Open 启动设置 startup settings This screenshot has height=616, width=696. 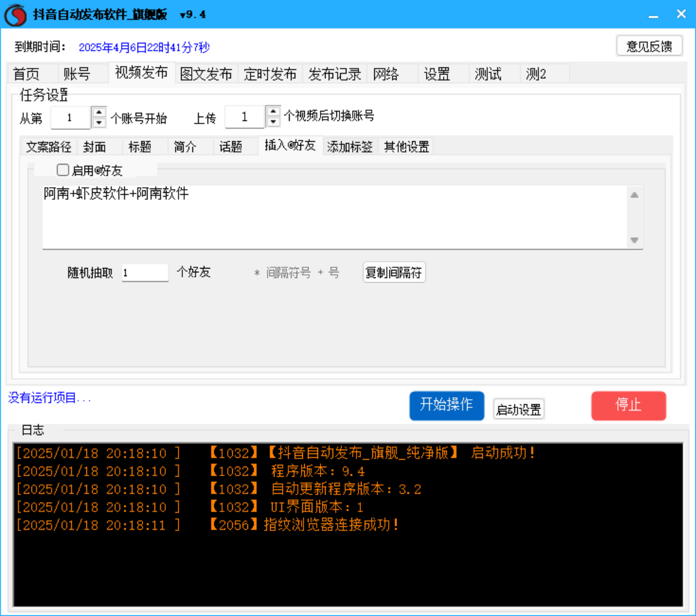tap(519, 409)
